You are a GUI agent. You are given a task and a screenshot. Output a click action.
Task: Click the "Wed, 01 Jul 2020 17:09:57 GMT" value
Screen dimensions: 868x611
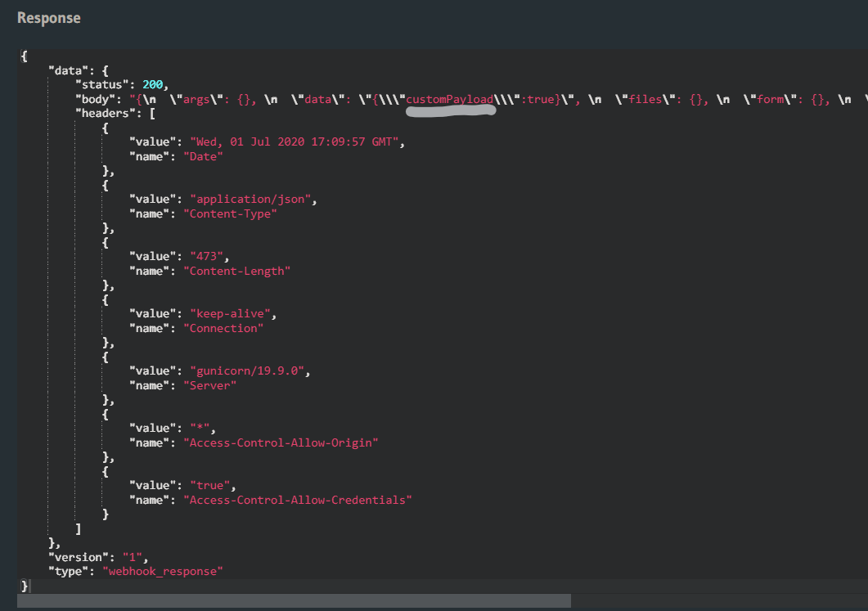[294, 142]
